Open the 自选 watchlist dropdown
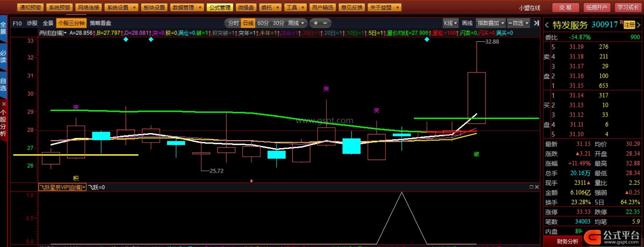Image resolution: width=644 pixels, height=247 pixels. (x=519, y=23)
